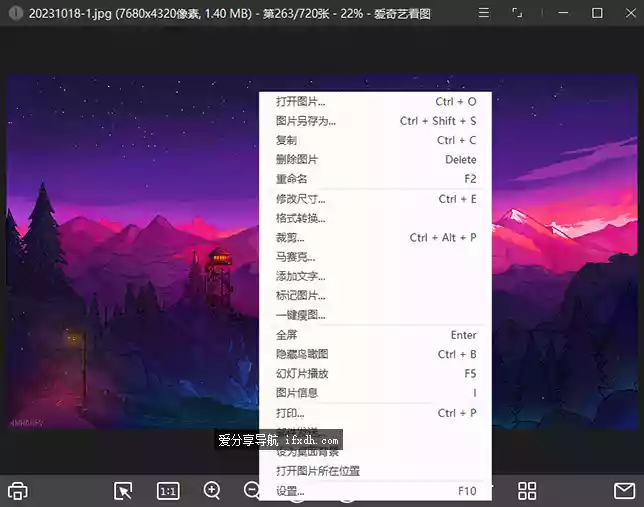Click 马赛克... menu item

[x=375, y=257]
